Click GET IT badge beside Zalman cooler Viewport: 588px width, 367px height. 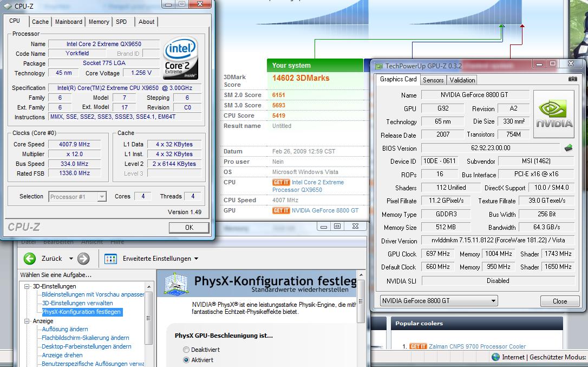418,346
